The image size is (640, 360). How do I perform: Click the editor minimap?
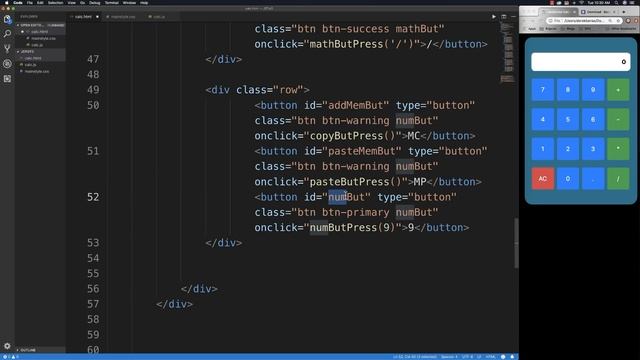[507, 52]
